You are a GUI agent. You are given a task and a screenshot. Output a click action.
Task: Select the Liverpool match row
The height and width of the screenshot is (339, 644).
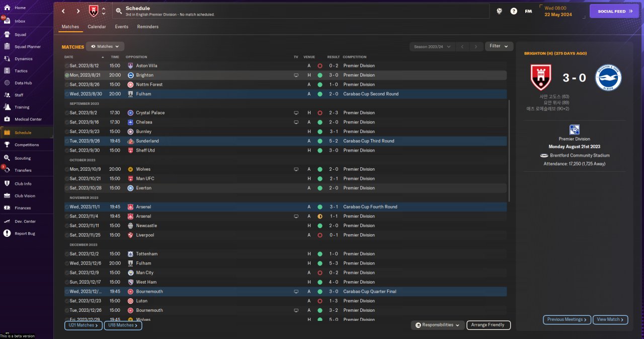click(x=285, y=235)
